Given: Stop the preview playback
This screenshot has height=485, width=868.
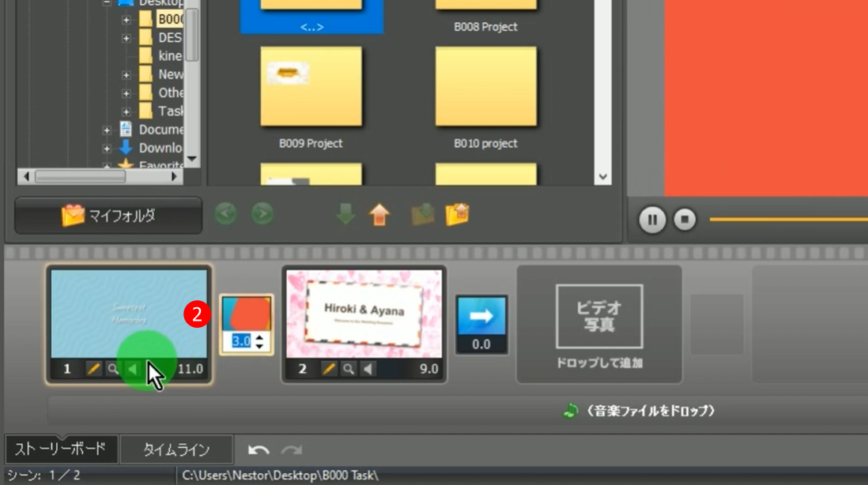Looking at the screenshot, I should (685, 220).
